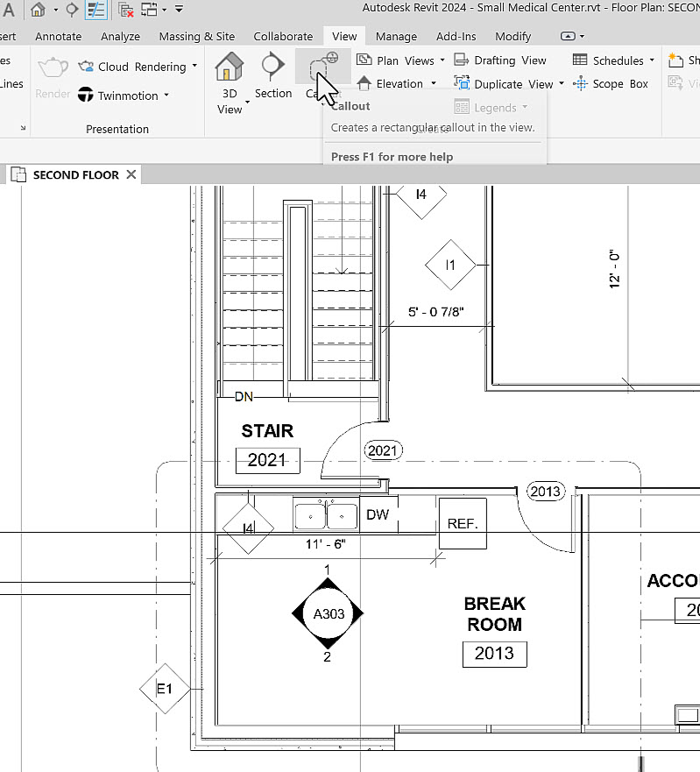Click Close Inactive Views icon
700x772 pixels.
(126, 10)
